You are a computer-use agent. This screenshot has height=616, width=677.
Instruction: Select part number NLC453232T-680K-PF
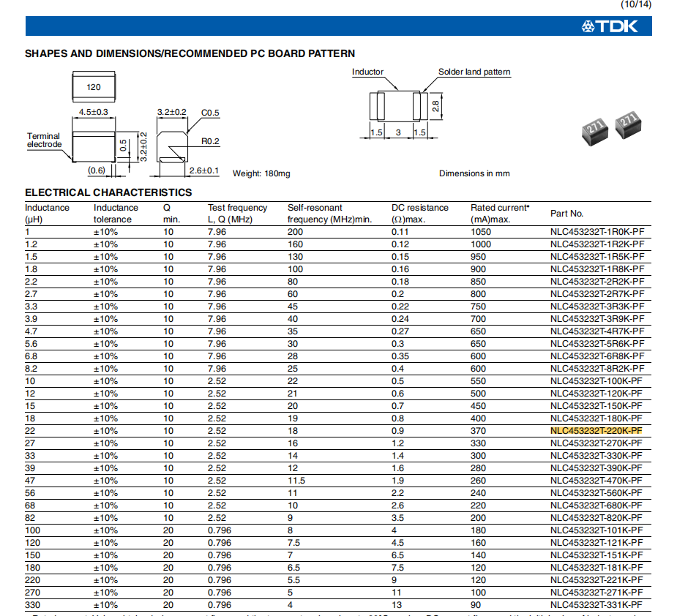point(596,506)
